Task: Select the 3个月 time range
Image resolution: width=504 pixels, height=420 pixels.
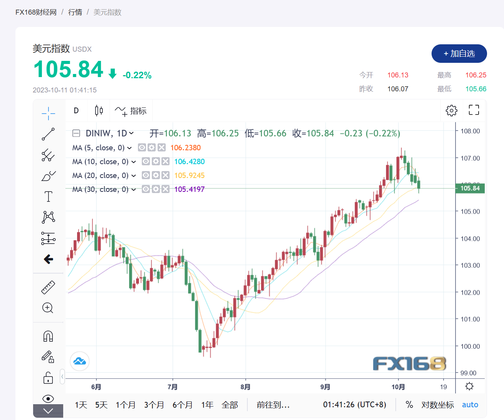Action: [154, 405]
